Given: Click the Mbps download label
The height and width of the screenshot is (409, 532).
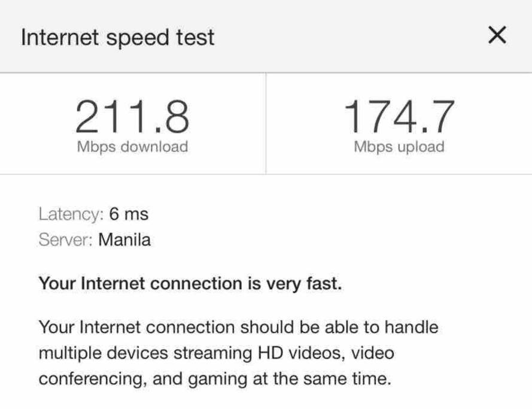Looking at the screenshot, I should [132, 147].
